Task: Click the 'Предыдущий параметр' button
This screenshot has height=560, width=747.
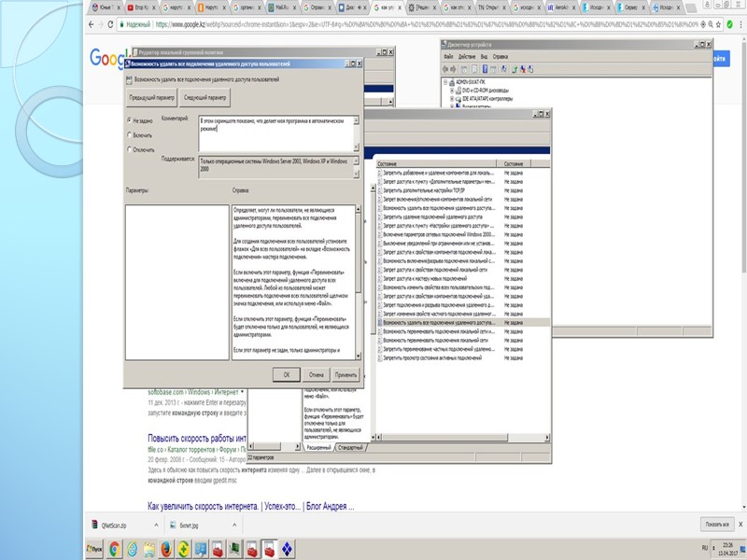Action: click(x=151, y=98)
